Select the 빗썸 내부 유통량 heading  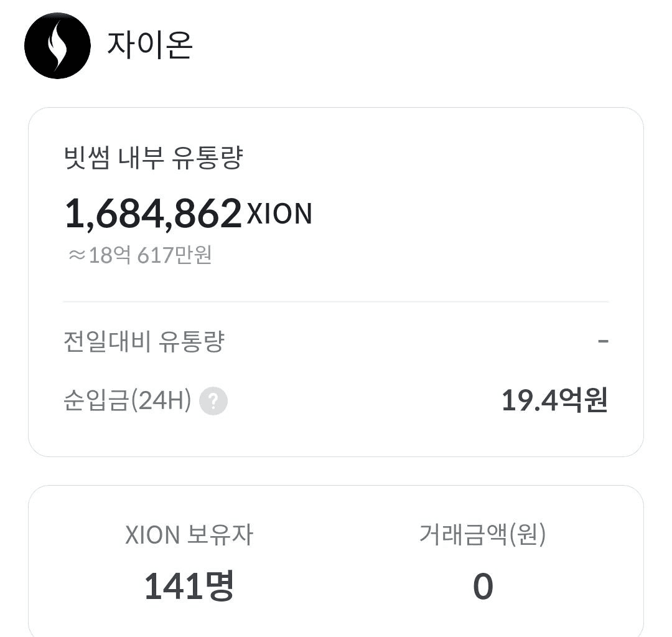click(153, 158)
